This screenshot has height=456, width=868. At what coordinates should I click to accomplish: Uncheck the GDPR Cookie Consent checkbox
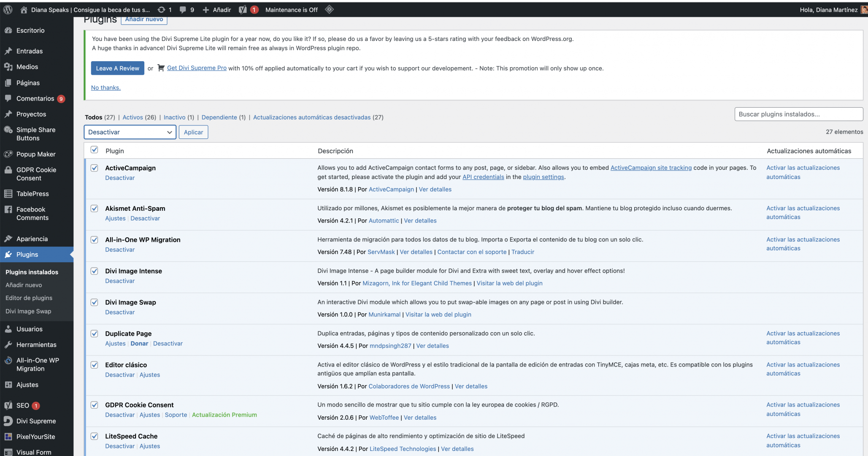95,405
